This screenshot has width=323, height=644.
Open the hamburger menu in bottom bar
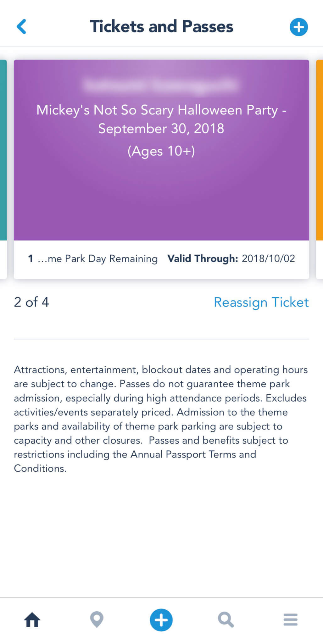click(x=290, y=620)
